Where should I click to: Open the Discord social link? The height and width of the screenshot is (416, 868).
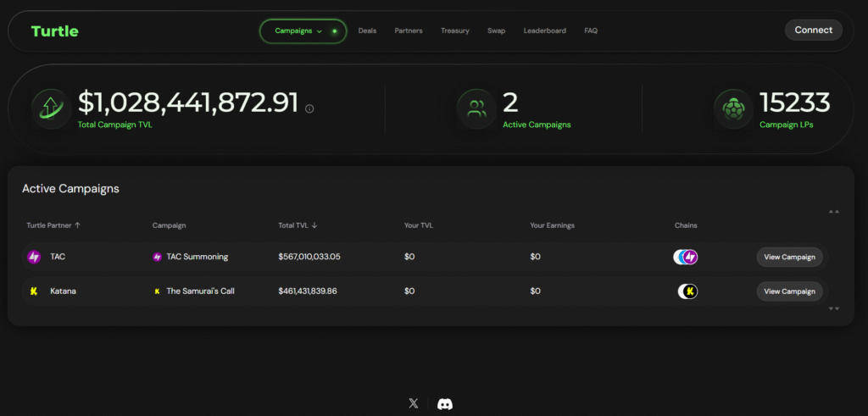point(444,404)
